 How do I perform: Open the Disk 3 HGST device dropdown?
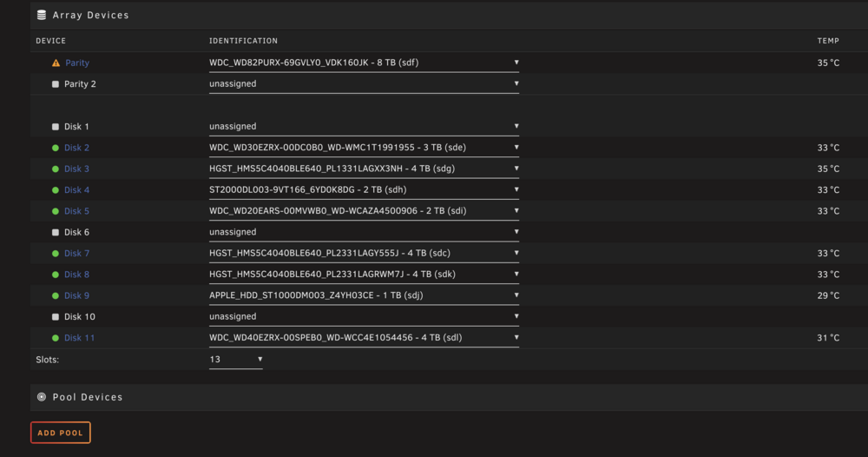pos(364,169)
